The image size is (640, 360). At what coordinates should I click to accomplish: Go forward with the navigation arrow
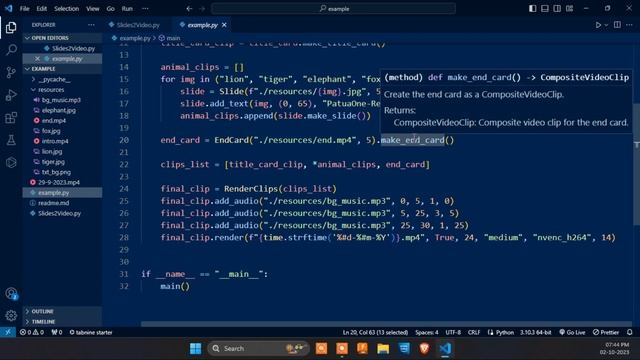point(202,9)
